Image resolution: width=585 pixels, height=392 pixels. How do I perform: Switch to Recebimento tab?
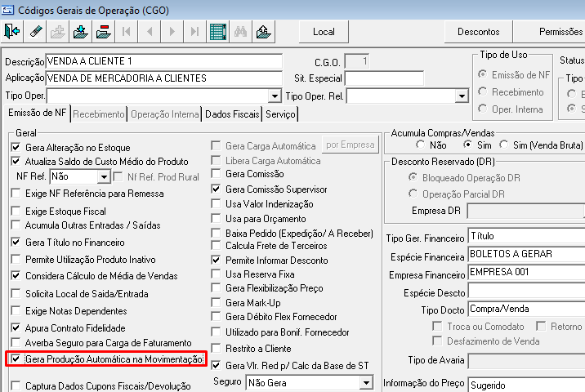click(99, 114)
